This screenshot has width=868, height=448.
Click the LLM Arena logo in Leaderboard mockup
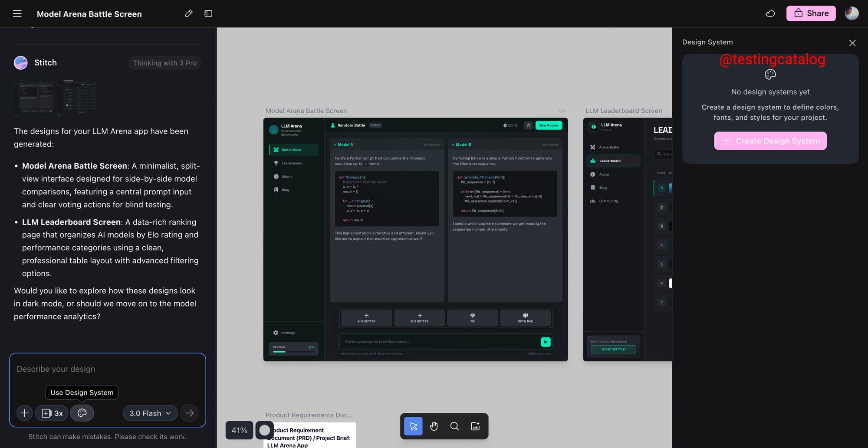(593, 127)
